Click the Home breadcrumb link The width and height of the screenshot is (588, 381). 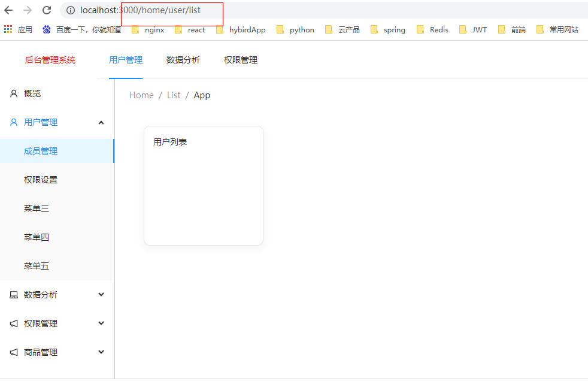click(x=141, y=95)
